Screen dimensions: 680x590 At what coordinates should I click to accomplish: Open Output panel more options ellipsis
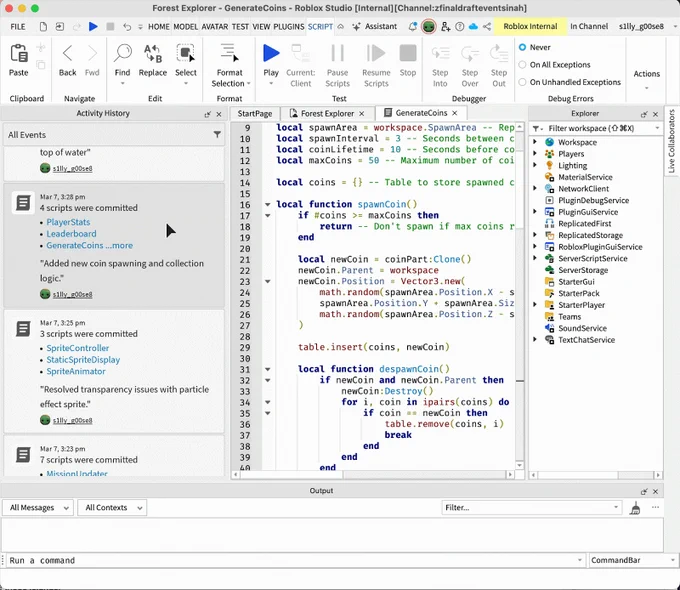(x=655, y=507)
